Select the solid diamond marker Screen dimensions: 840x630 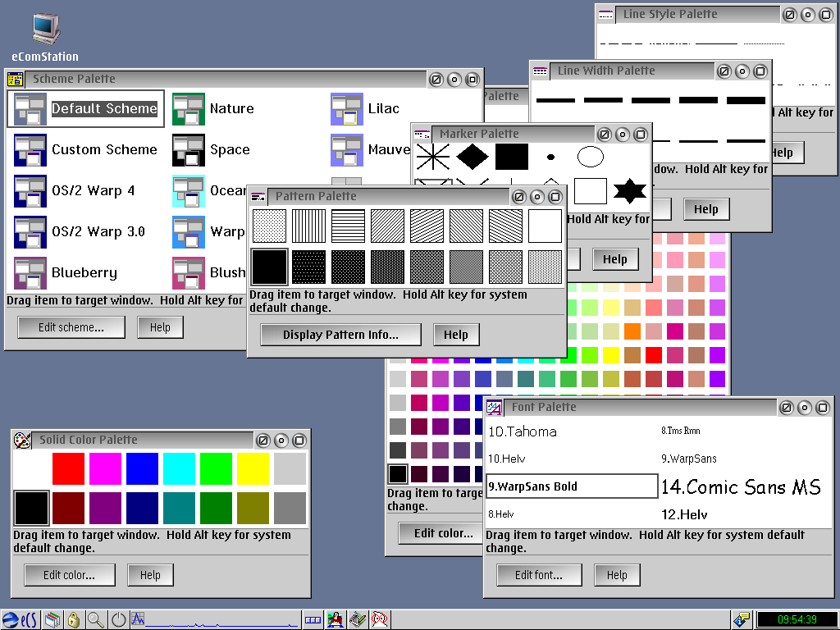pos(472,157)
